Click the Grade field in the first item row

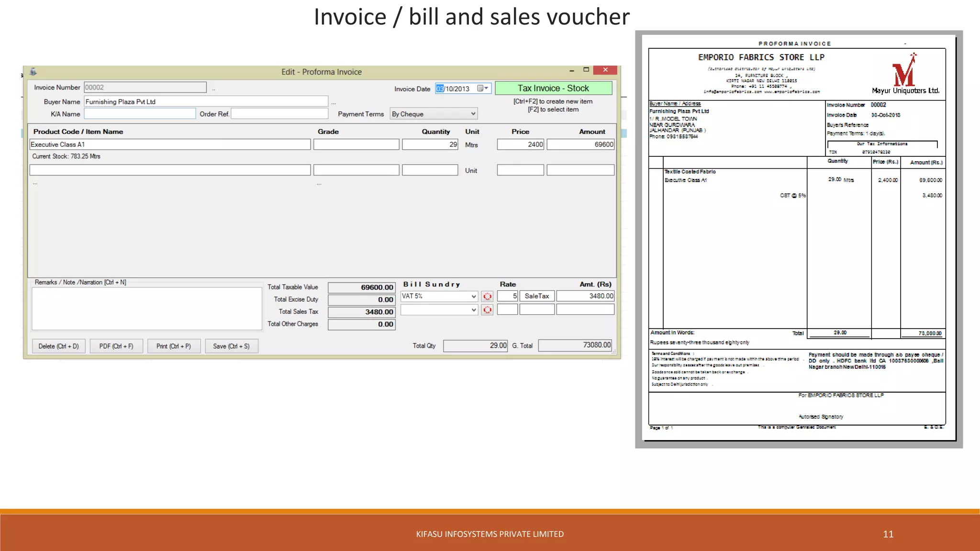pos(356,144)
